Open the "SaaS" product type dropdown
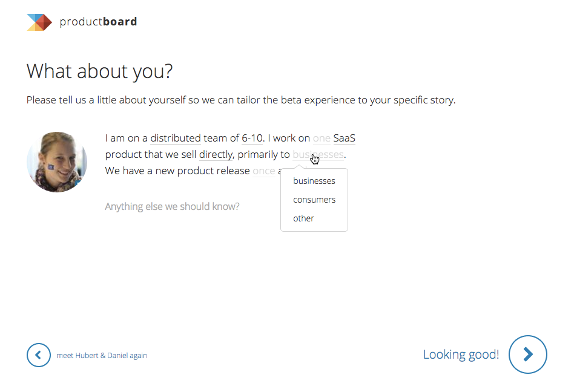The height and width of the screenshot is (392, 574). pyautogui.click(x=344, y=139)
